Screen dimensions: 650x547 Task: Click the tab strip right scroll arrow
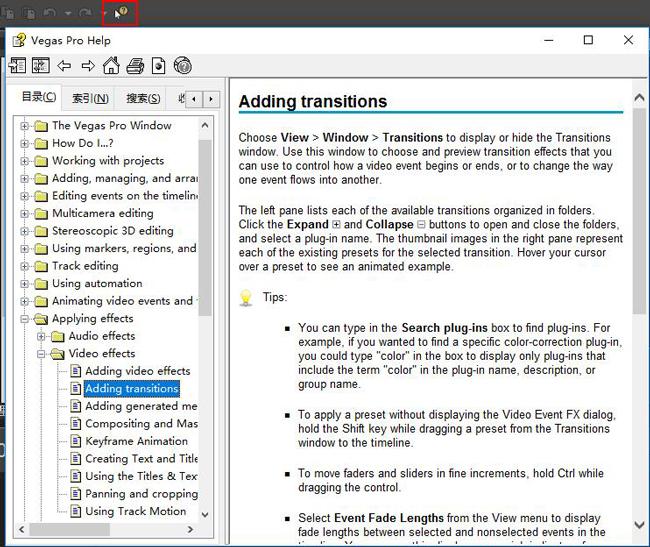[x=211, y=99]
